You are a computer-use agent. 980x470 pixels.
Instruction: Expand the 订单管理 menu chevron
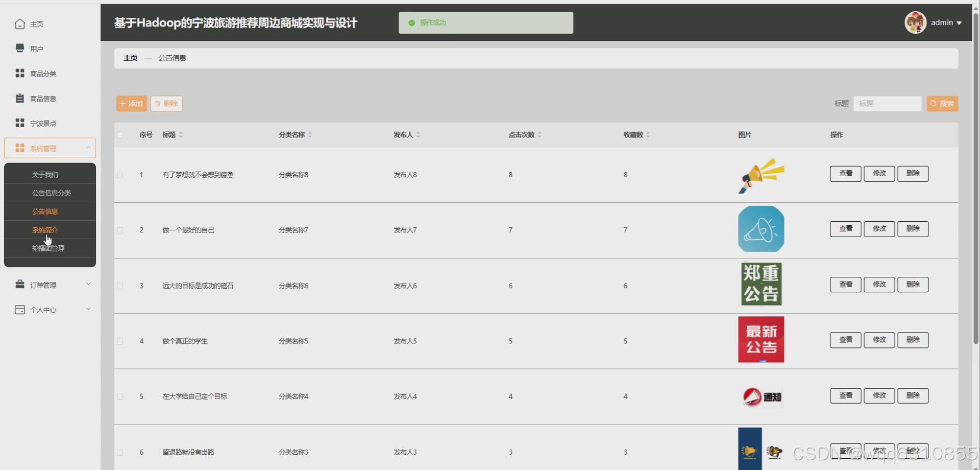[88, 284]
